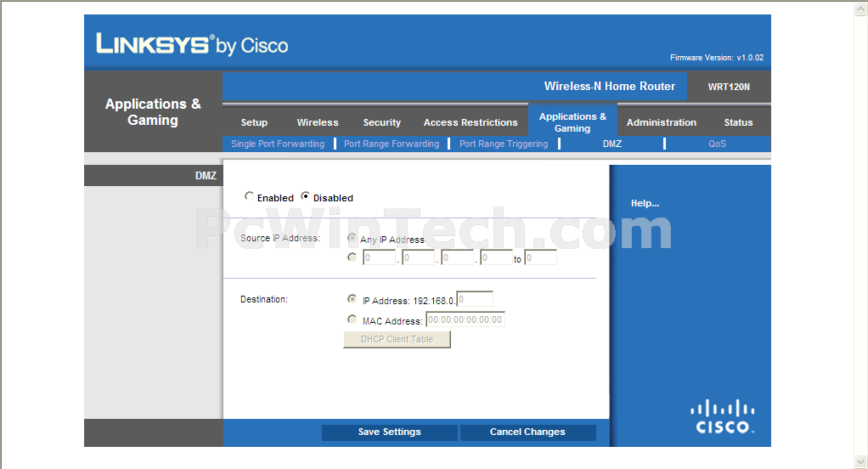
Task: Select the source IP range radio button
Action: point(352,257)
